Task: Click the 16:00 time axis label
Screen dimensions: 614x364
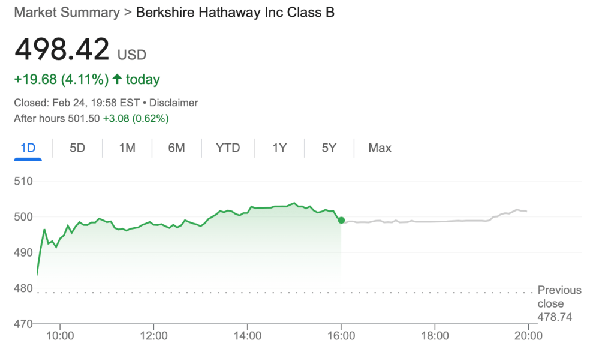Action: 341,336
